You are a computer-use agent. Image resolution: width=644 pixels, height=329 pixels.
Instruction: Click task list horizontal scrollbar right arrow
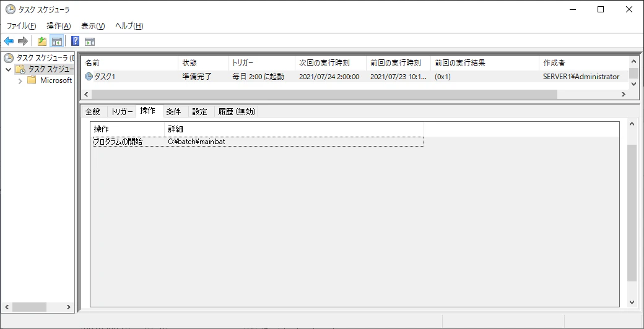(x=624, y=95)
